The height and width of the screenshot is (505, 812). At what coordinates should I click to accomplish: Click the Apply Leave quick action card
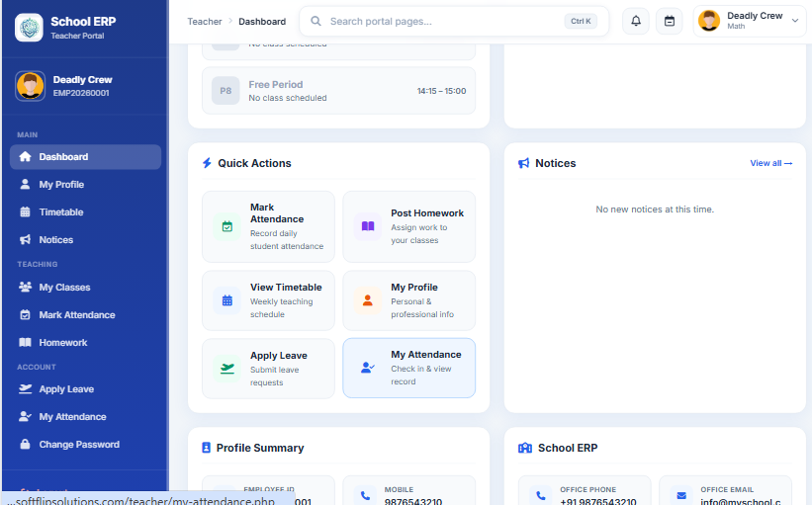pyautogui.click(x=268, y=369)
